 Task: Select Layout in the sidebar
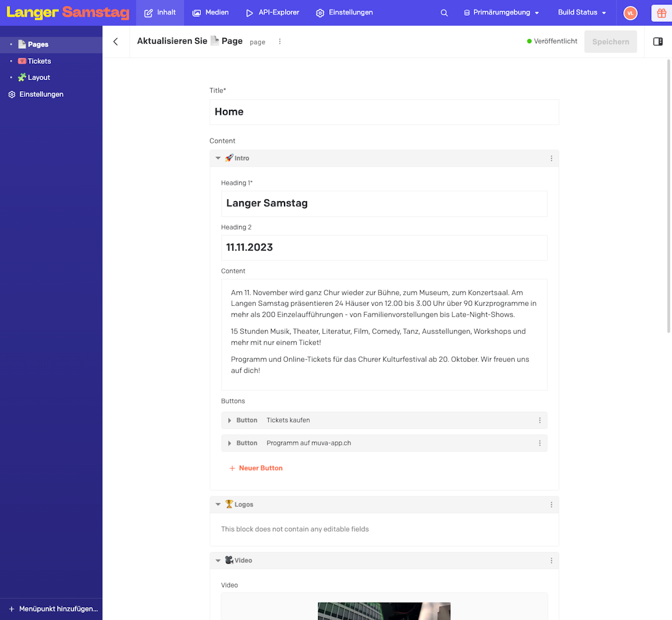tap(51, 77)
